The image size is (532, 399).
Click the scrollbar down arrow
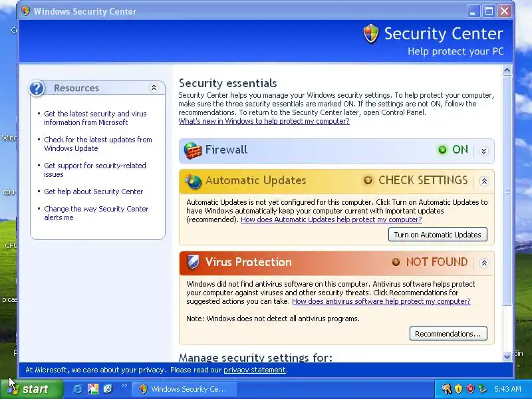pos(507,356)
